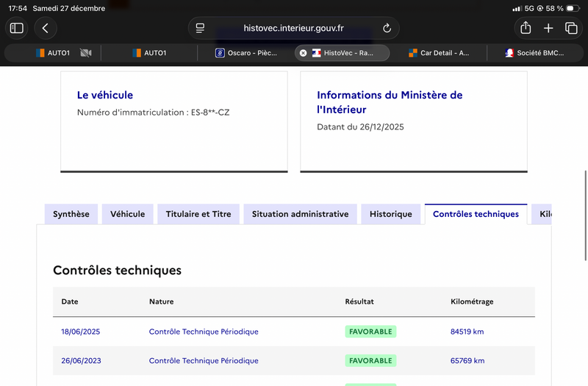Reload the HistoVec page
Image resolution: width=588 pixels, height=386 pixels.
tap(387, 28)
